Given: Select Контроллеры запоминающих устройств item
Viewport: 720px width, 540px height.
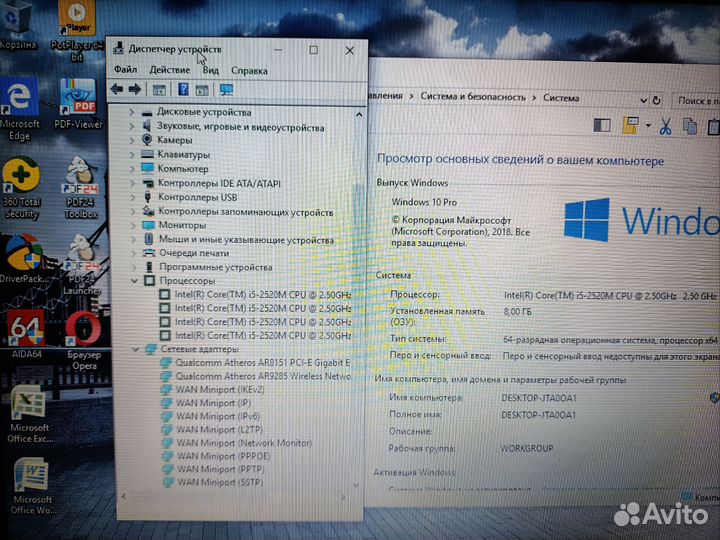Looking at the screenshot, I should tap(246, 212).
